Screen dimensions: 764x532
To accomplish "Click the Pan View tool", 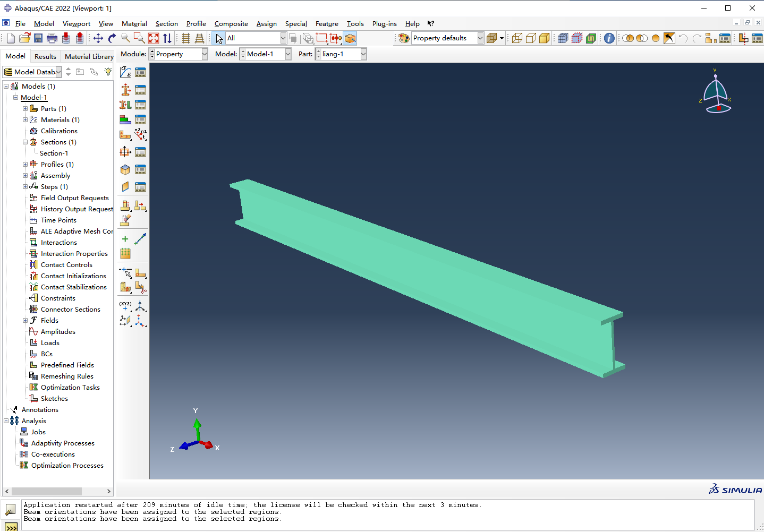I will click(x=98, y=38).
